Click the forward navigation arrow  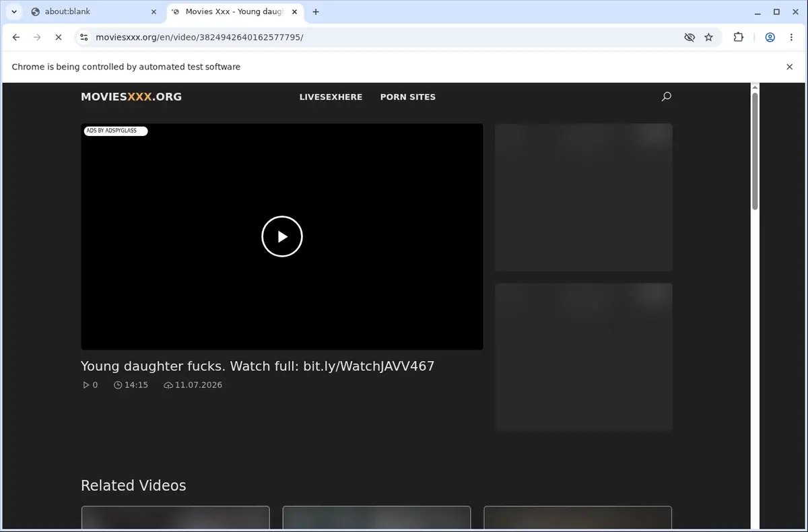click(37, 37)
